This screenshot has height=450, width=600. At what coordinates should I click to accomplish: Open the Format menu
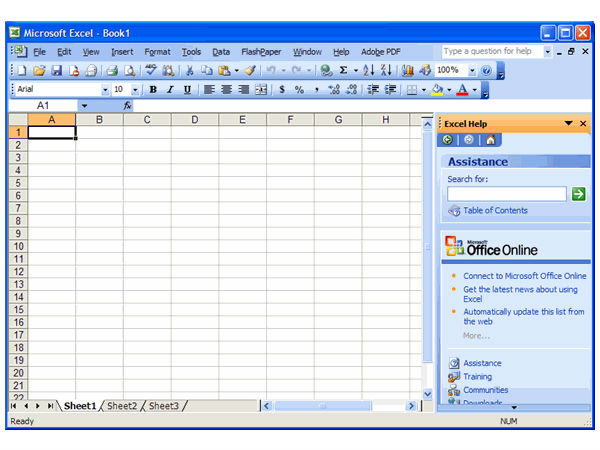157,52
